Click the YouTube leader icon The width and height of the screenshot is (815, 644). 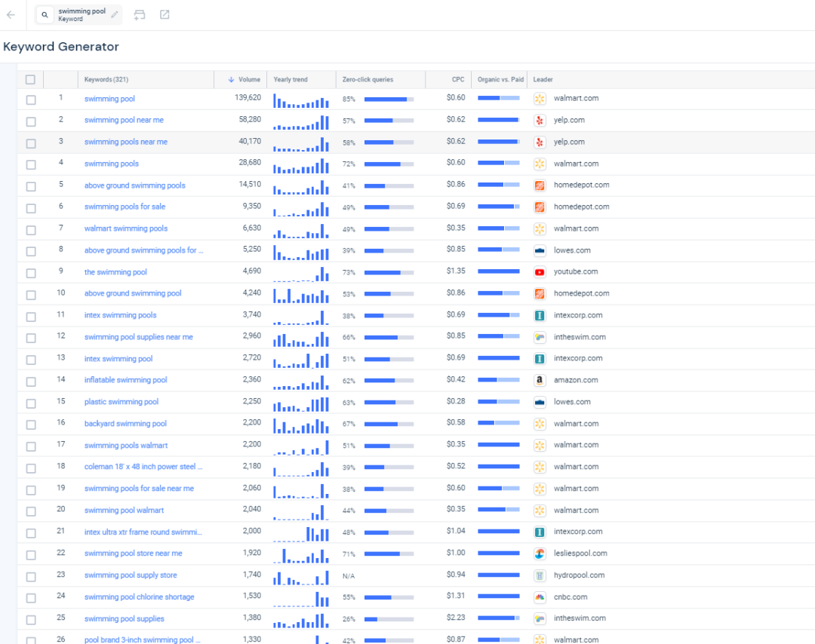540,272
